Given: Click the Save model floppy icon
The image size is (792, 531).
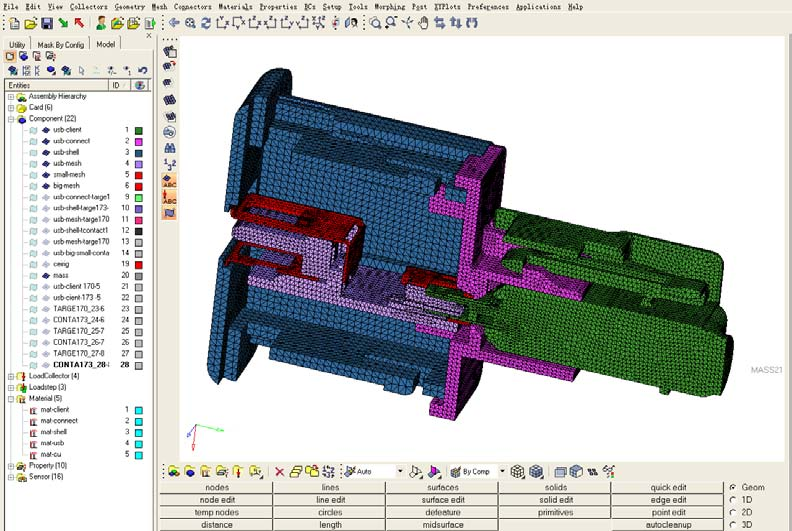Looking at the screenshot, I should pos(46,23).
